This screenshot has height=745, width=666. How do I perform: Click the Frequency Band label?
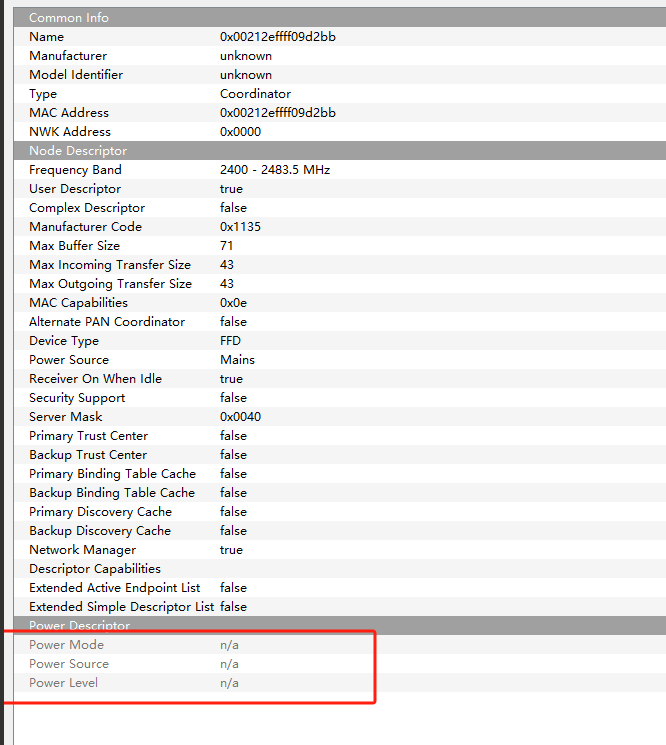click(75, 170)
